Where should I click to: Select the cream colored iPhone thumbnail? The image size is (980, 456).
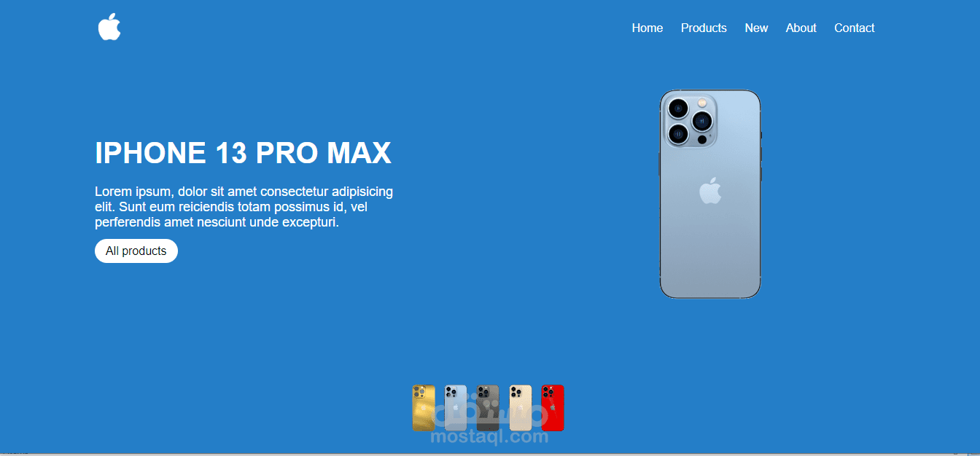point(521,408)
